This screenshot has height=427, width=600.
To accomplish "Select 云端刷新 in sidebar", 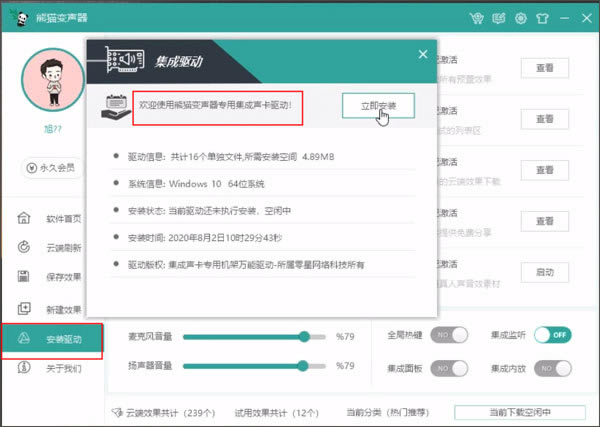I will [52, 248].
